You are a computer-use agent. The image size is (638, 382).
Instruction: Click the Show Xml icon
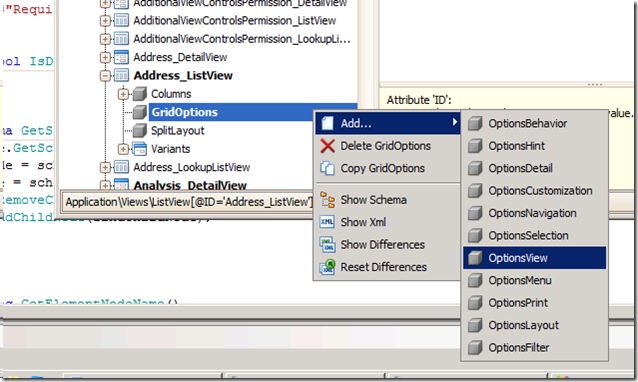pos(328,222)
